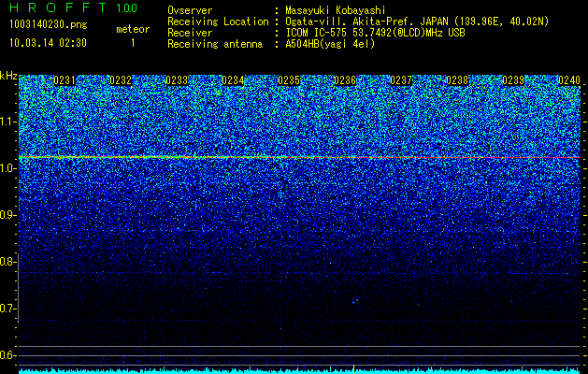Screen dimensions: 588x374
Task: Click the red carrier signal line
Action: coord(300,158)
